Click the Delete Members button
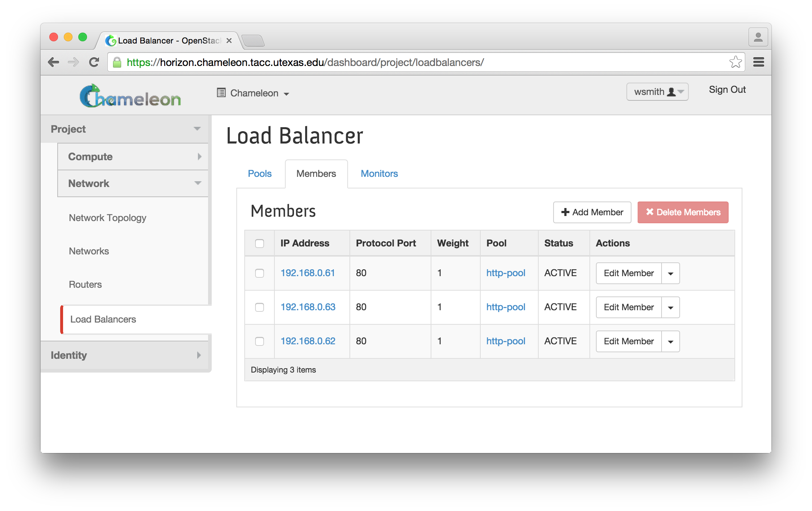812x511 pixels. (x=683, y=212)
